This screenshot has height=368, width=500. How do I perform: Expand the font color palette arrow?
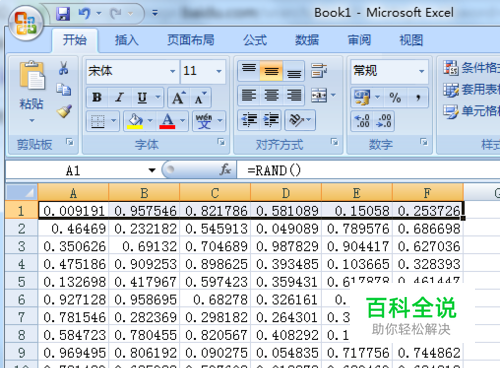click(x=183, y=121)
